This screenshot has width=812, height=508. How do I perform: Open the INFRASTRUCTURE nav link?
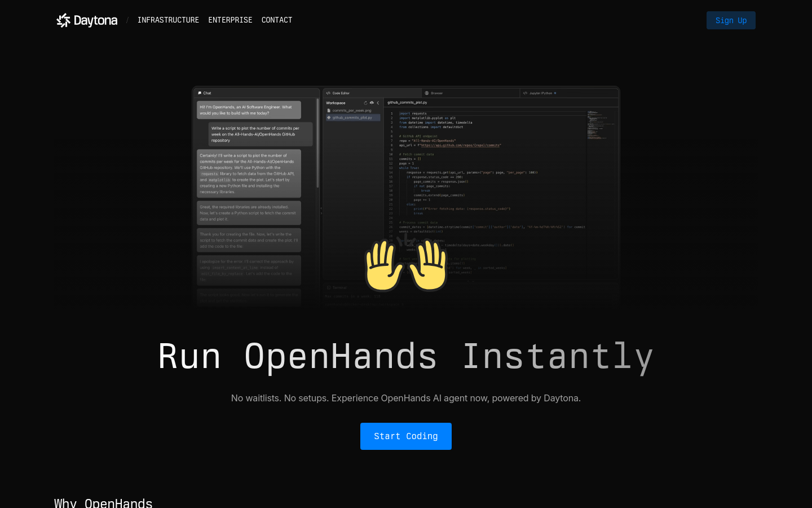click(x=168, y=20)
